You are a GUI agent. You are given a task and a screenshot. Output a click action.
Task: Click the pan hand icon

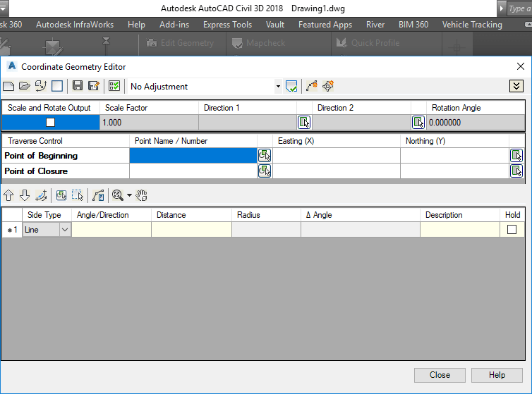tap(141, 195)
